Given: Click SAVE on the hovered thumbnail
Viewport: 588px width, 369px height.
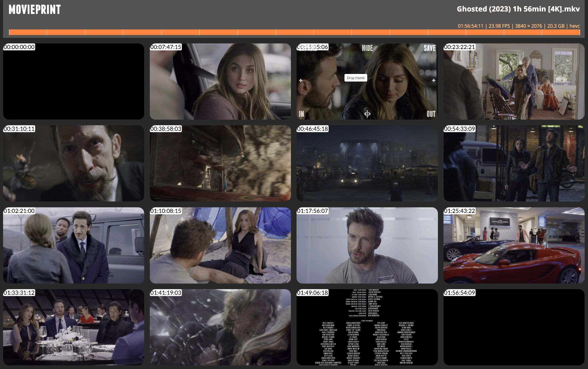Looking at the screenshot, I should pos(429,48).
